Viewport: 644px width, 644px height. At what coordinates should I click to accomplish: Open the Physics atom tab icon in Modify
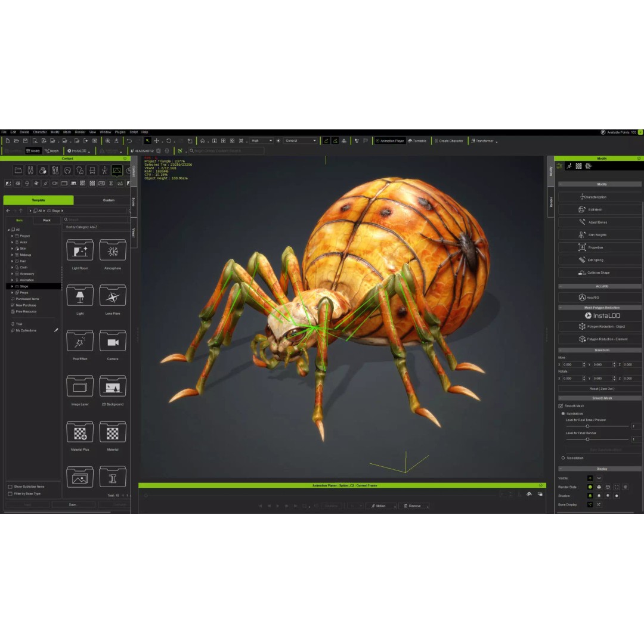click(x=588, y=166)
